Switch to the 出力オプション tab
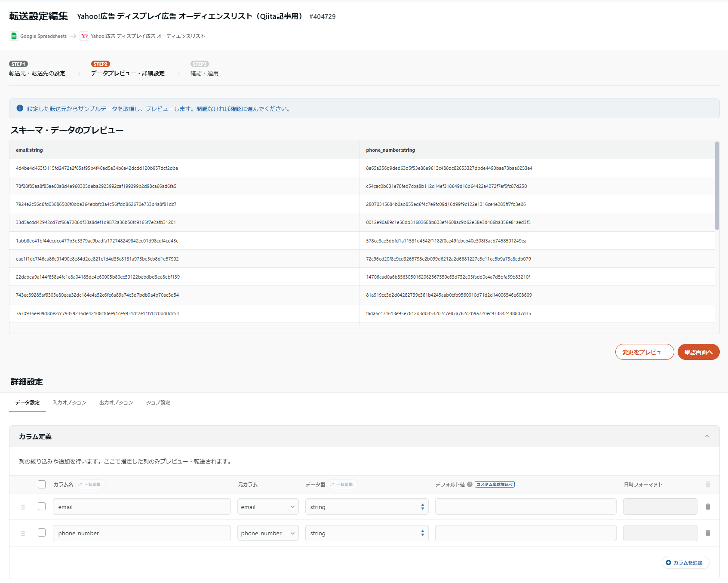 point(116,402)
